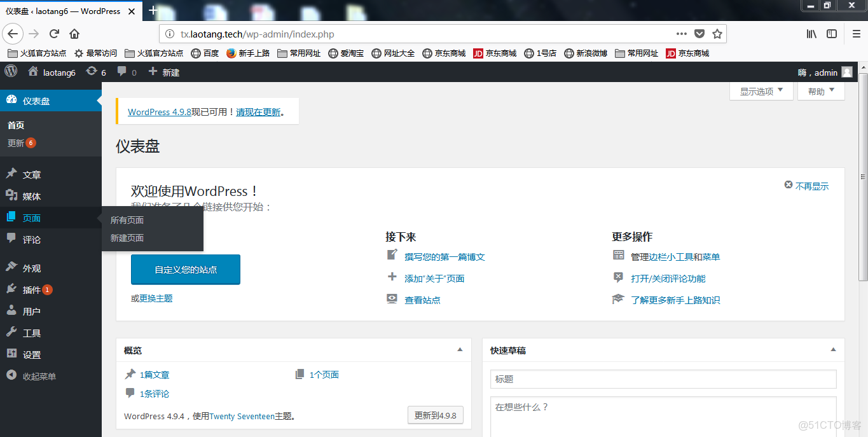Open 新手上路 Firefox bookmark
868x437 pixels.
pyautogui.click(x=248, y=53)
